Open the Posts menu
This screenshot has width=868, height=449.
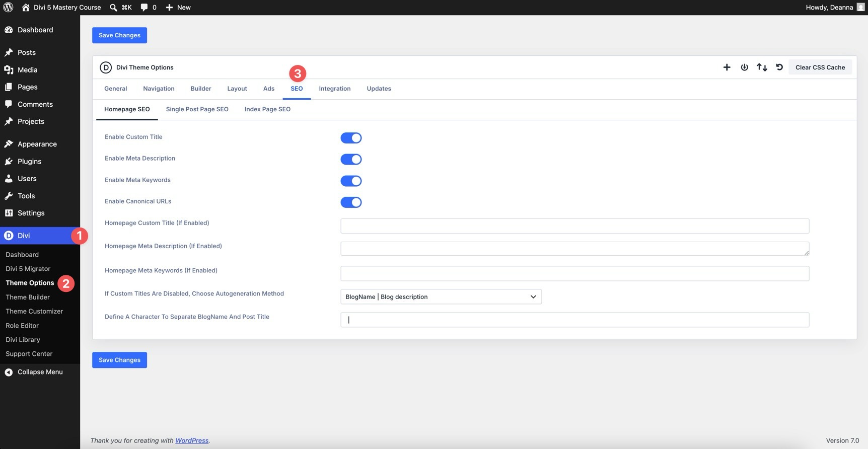click(40, 52)
